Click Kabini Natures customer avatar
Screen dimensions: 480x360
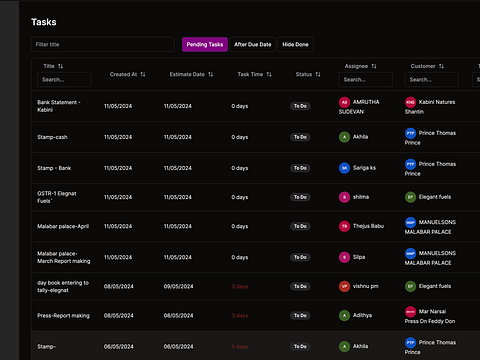[x=410, y=102]
